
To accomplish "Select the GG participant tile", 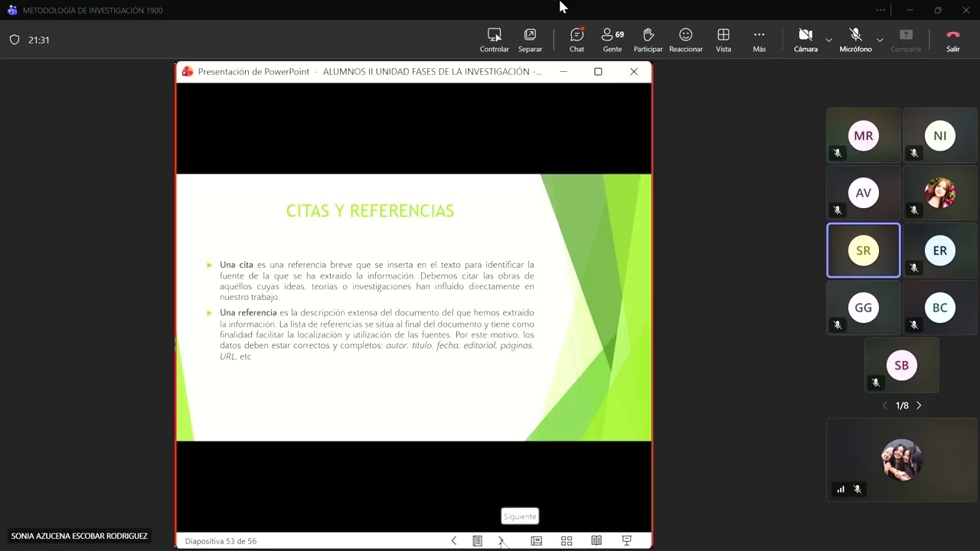I will click(x=863, y=308).
